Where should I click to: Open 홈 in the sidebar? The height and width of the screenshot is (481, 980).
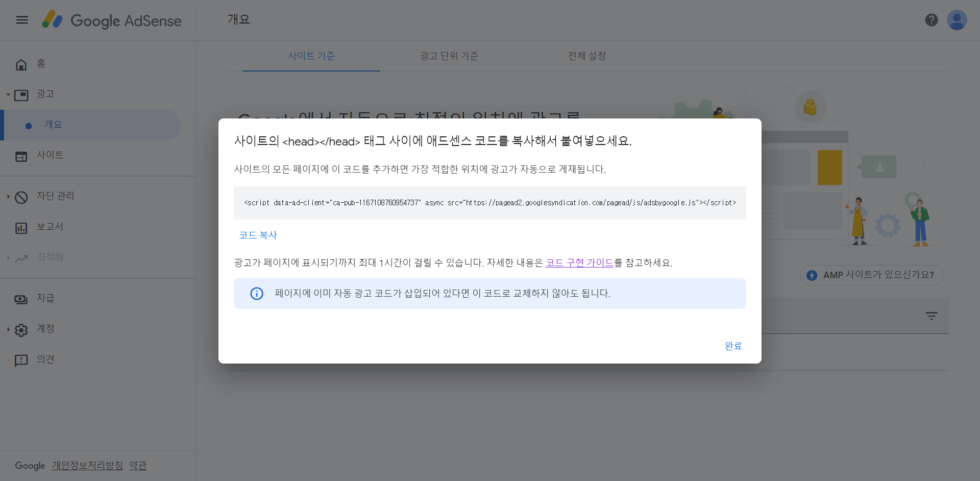coord(41,64)
